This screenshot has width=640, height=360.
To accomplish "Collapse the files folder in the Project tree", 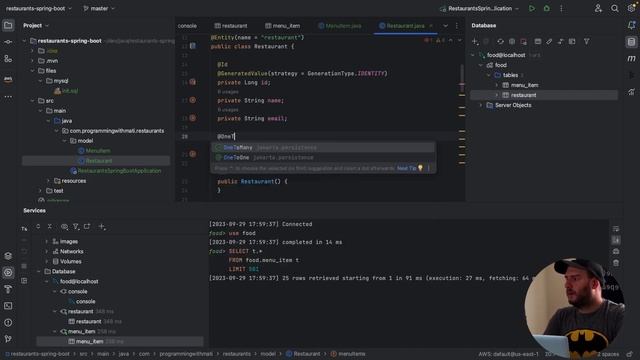I will [x=32, y=71].
